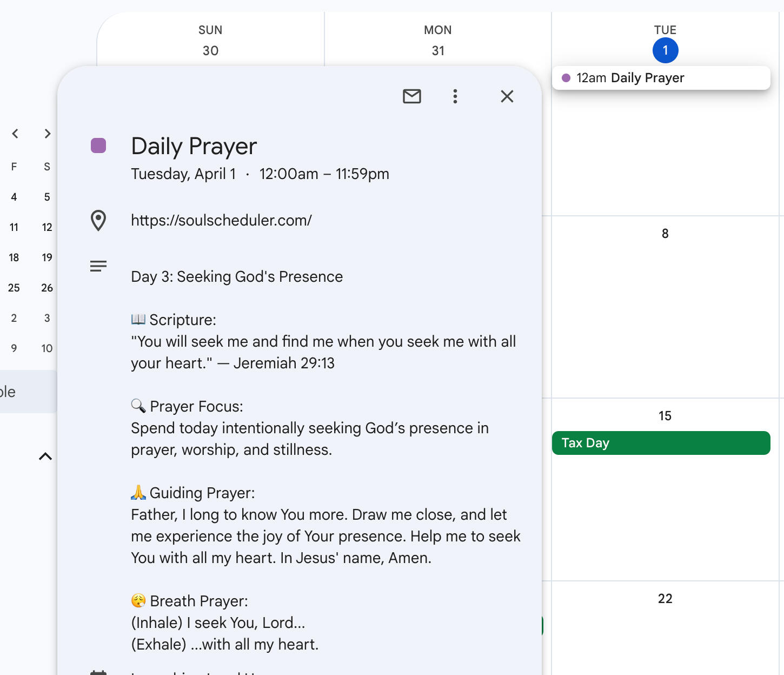The height and width of the screenshot is (675, 784).
Task: Click date 8 in the Tuesday column
Action: point(665,234)
